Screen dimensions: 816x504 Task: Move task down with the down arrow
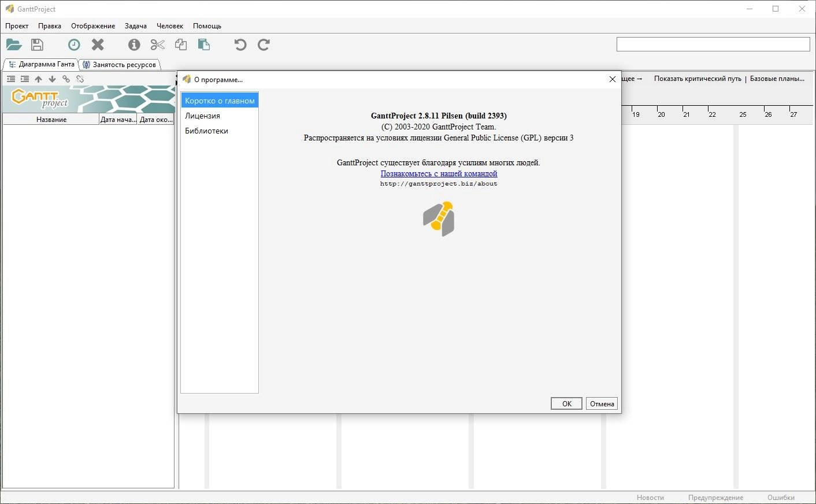click(x=52, y=79)
